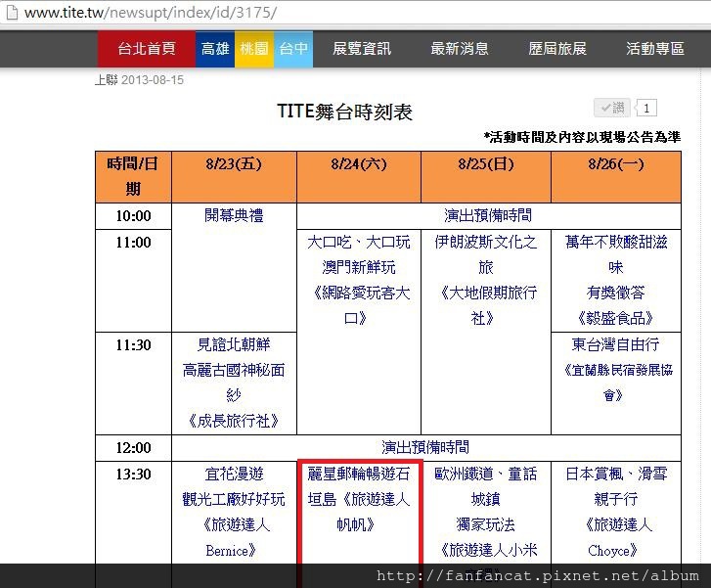
Task: Open 麗星郵輪暢遊石垣島 event entry
Action: tap(359, 500)
